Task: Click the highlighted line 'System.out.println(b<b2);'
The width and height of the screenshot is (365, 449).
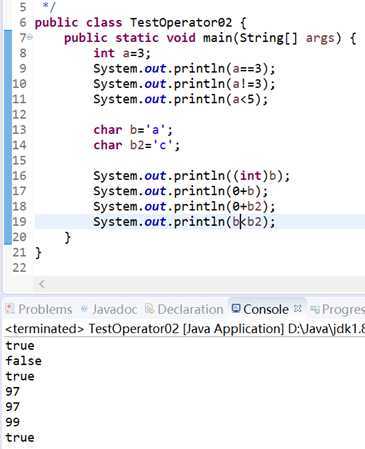Action: (184, 222)
